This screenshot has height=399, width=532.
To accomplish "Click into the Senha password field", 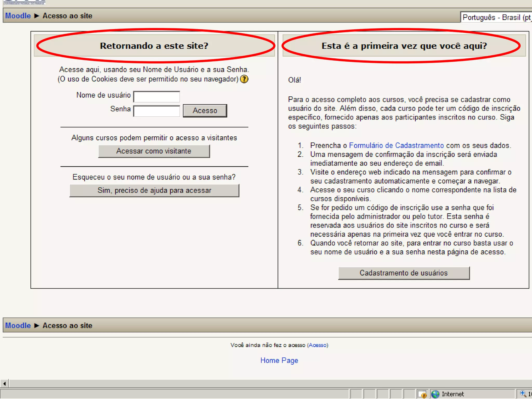I will click(156, 111).
